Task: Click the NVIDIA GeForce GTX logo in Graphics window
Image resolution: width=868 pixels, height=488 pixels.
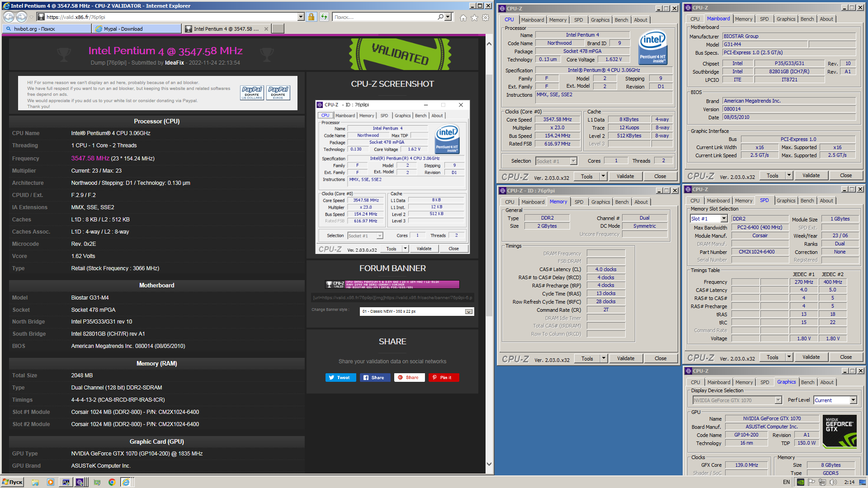Action: click(x=840, y=432)
